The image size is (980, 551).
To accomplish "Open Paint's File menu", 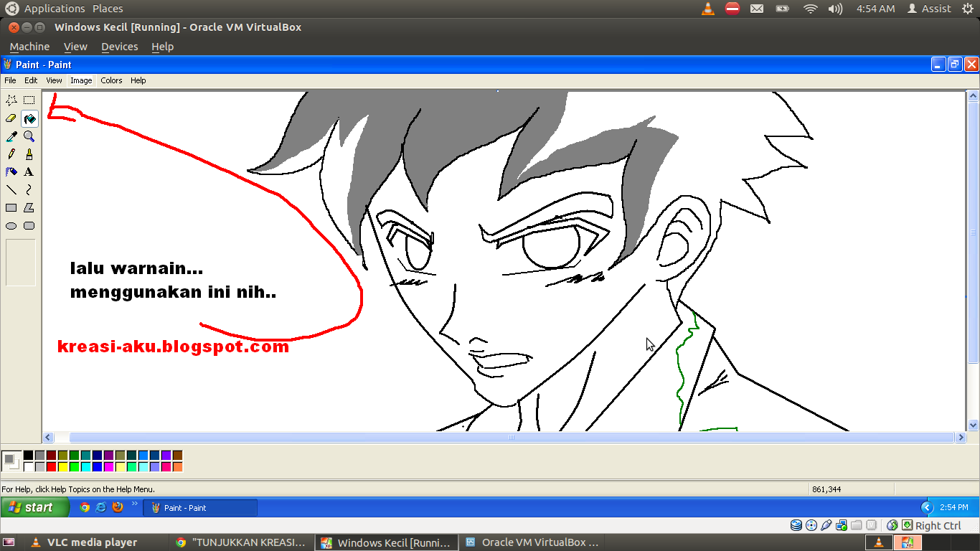I will click(10, 80).
